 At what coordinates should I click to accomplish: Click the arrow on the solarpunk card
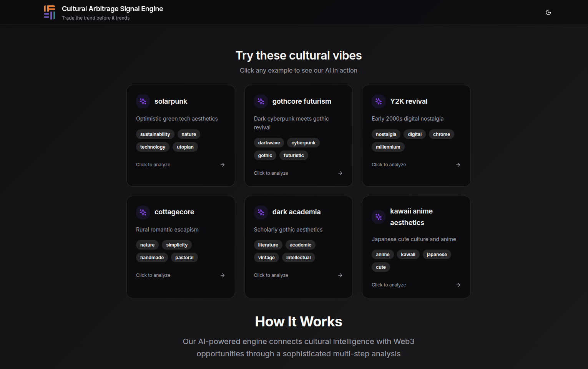tap(223, 165)
